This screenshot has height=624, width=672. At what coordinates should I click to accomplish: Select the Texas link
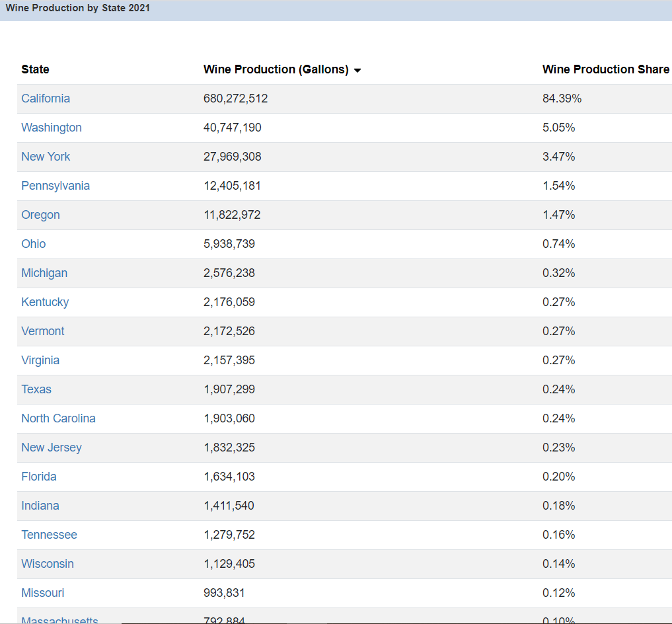tap(36, 389)
